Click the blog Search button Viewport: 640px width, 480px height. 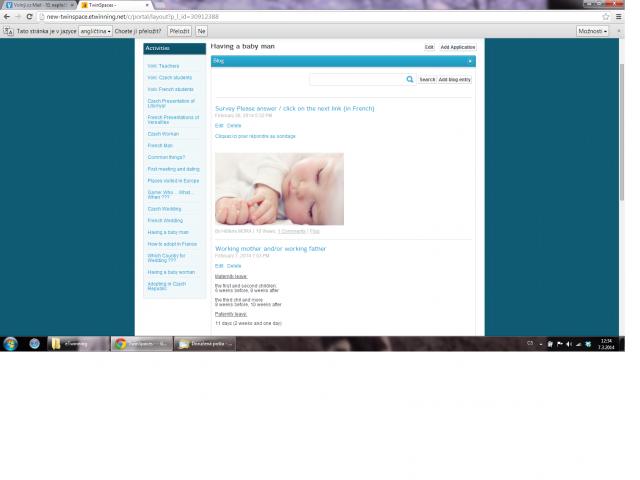427,80
